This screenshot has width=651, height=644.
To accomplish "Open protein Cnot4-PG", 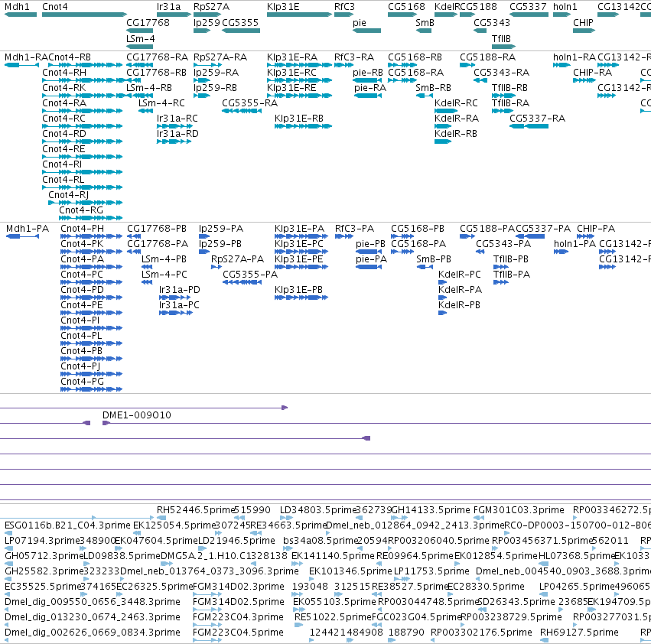I will coord(82,381).
